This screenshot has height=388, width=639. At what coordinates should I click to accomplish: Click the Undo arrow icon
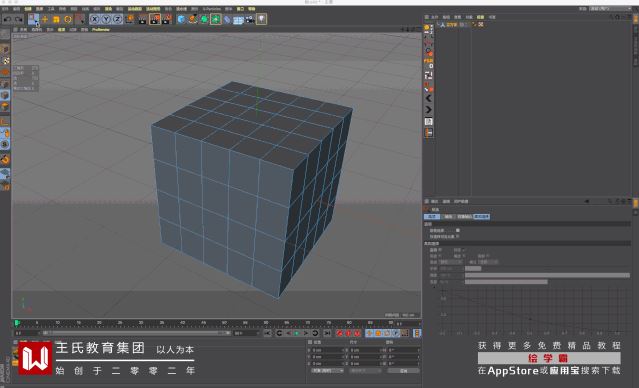coord(7,19)
